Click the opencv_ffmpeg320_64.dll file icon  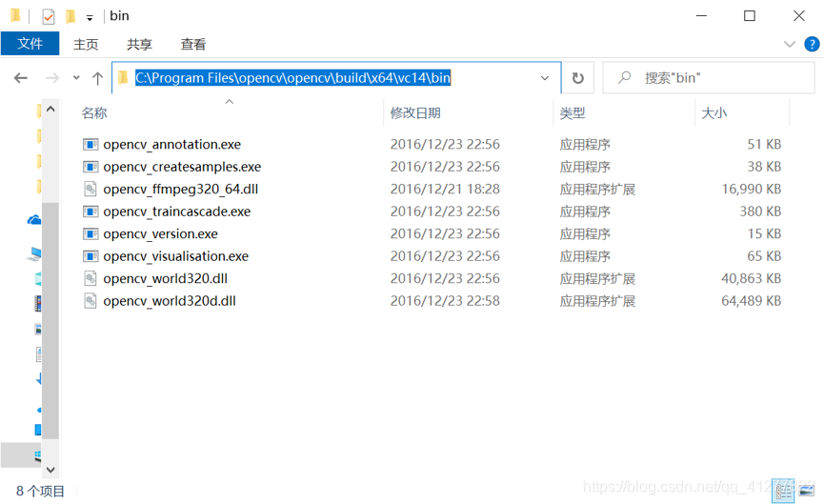click(x=90, y=189)
